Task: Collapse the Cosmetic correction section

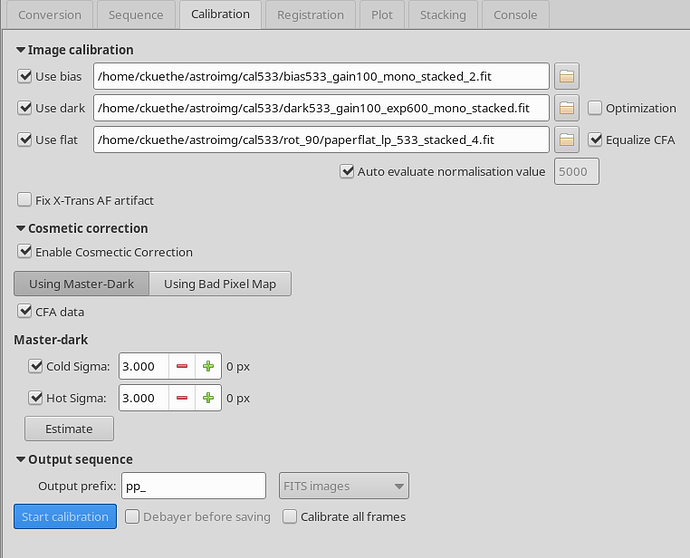Action: pos(20,228)
